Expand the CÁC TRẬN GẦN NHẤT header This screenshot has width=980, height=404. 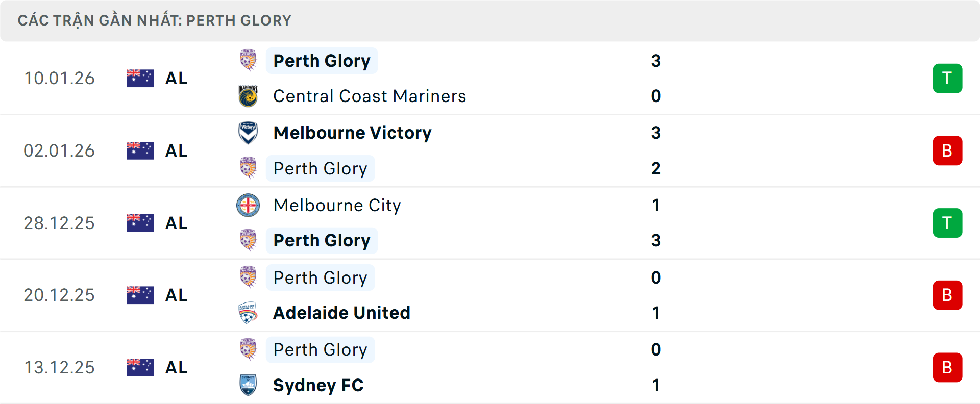coord(155,20)
